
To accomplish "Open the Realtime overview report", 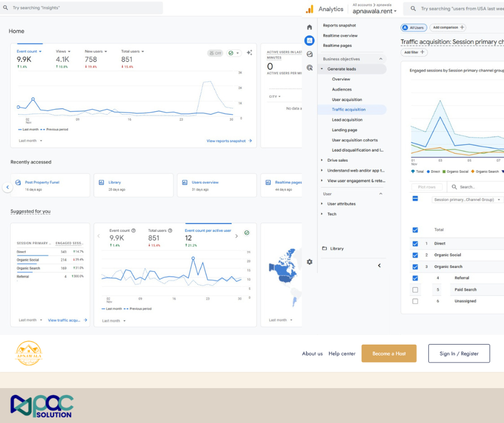I will tap(340, 35).
